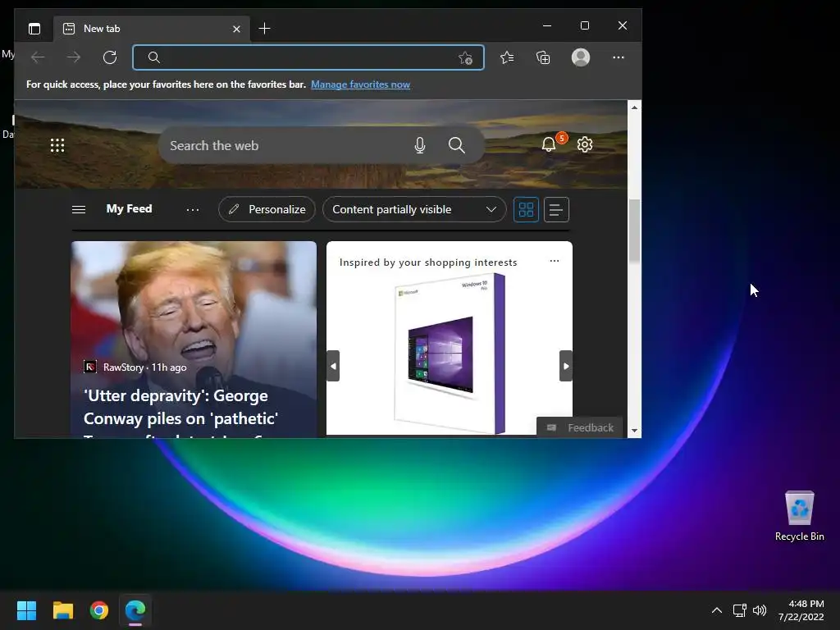Screen dimensions: 840x630
Task: Open network status tray icon
Action: tap(740, 610)
